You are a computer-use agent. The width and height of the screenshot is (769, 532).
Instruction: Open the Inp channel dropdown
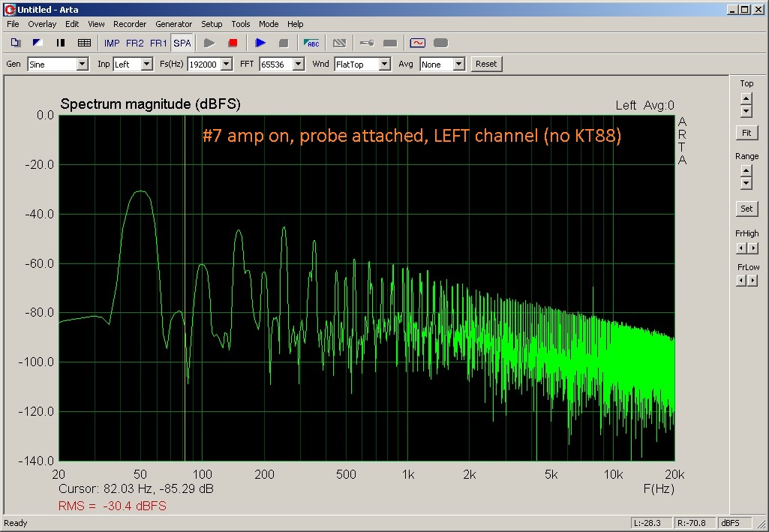coord(146,65)
